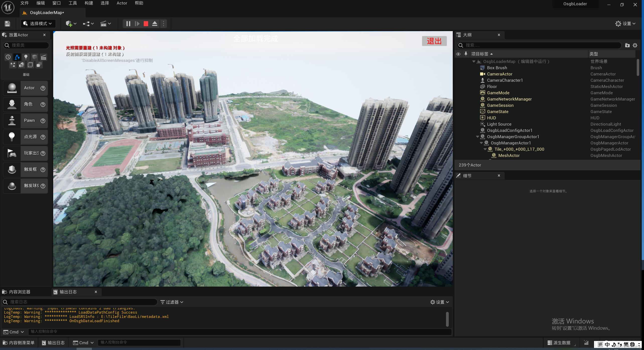Select the Lights category icon in Place Actor

tap(26, 57)
